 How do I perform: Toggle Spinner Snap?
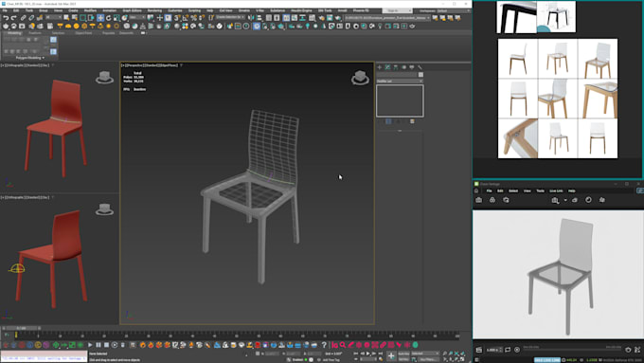coord(202,18)
